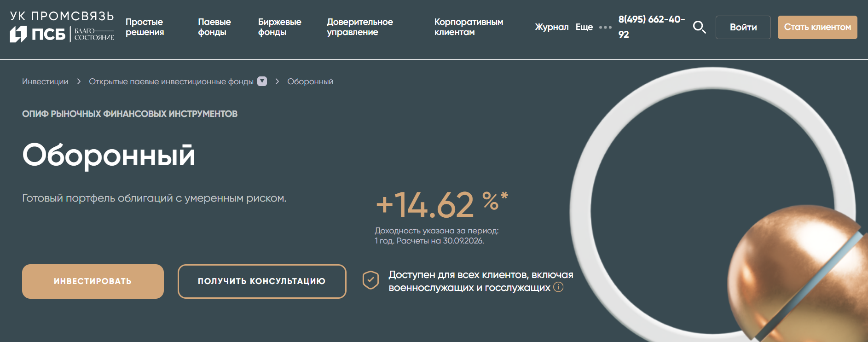Click the phone number 8(495) 662-40-92
This screenshot has width=868, height=342.
pos(651,27)
